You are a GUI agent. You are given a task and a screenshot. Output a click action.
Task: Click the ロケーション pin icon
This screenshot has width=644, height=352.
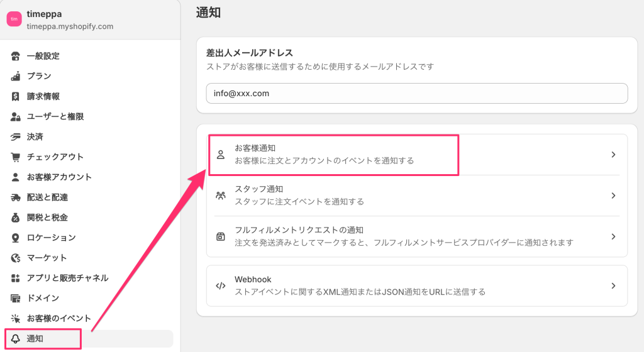click(15, 238)
